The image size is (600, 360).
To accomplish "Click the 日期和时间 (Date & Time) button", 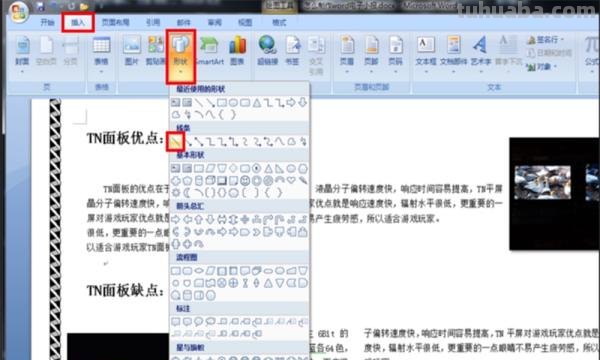I will tap(549, 53).
